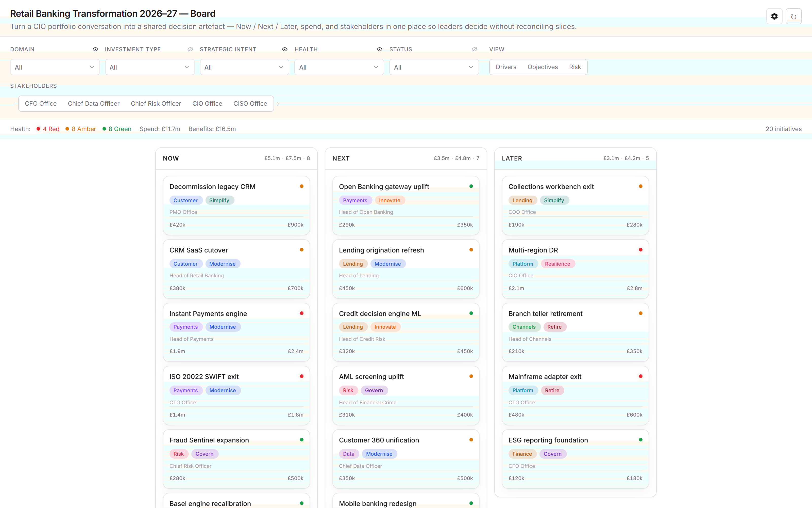
Task: Open the Health filter dropdown
Action: pos(339,67)
